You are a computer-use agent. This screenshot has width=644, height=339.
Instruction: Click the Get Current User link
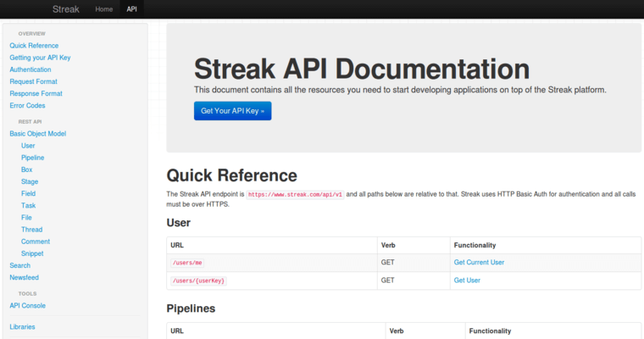(479, 262)
